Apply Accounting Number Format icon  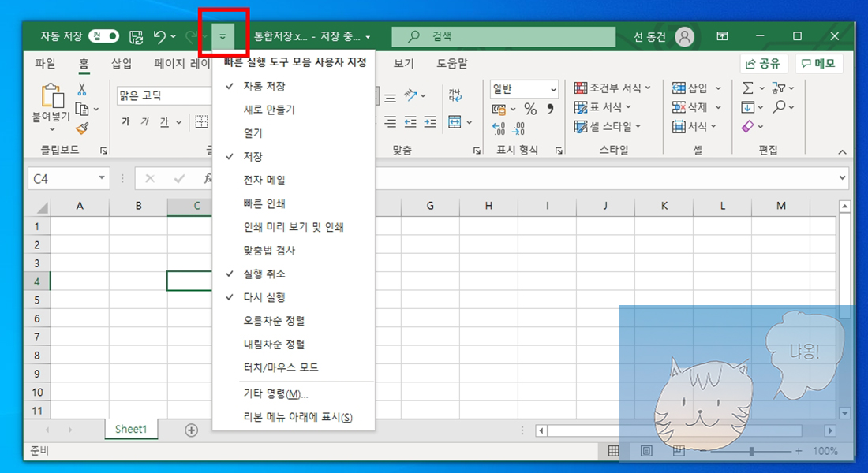pos(499,109)
